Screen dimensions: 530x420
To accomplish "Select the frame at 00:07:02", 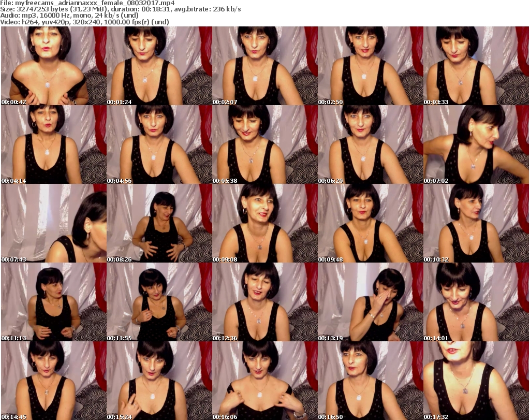I will pyautogui.click(x=476, y=144).
